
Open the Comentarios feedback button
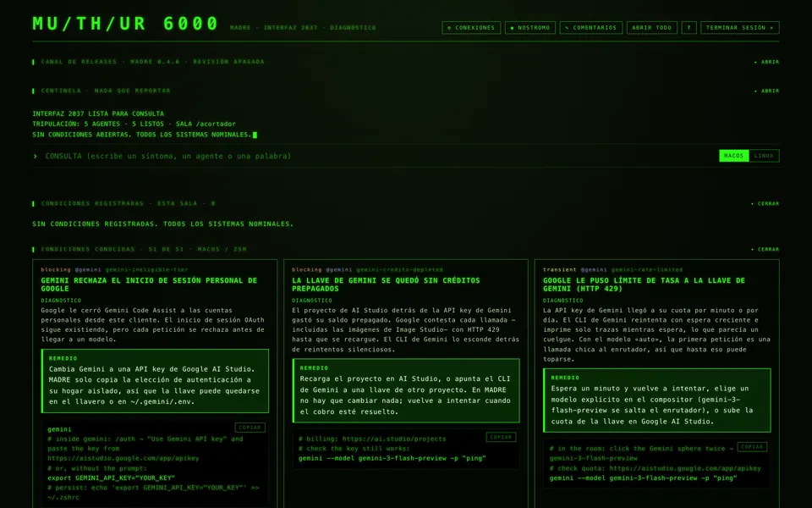(x=590, y=27)
